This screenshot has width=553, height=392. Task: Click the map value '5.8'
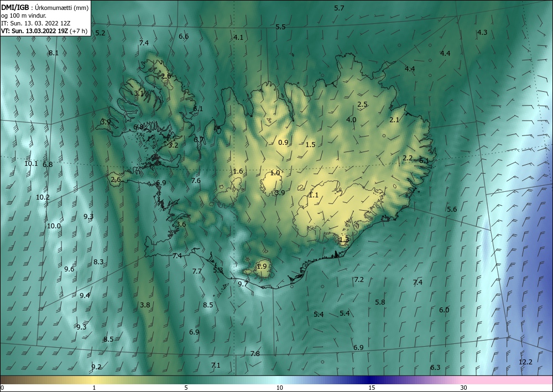380,302
